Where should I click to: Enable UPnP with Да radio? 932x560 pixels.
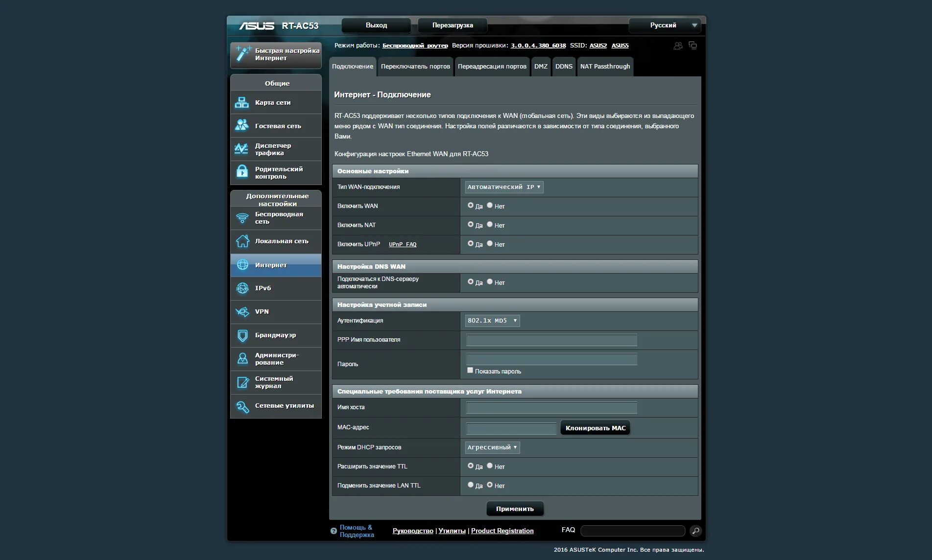471,244
